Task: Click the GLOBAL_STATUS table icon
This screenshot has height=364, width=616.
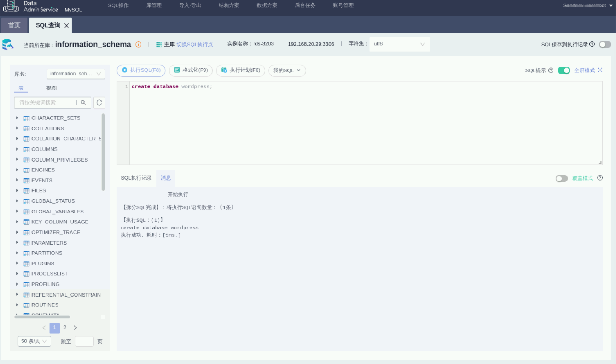Action: pos(27,201)
